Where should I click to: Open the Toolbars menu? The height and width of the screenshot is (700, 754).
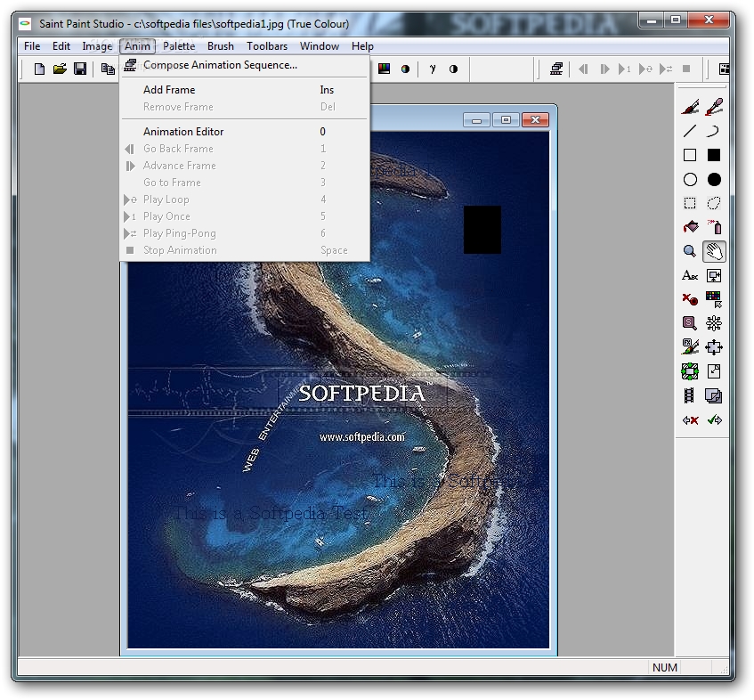(x=267, y=46)
